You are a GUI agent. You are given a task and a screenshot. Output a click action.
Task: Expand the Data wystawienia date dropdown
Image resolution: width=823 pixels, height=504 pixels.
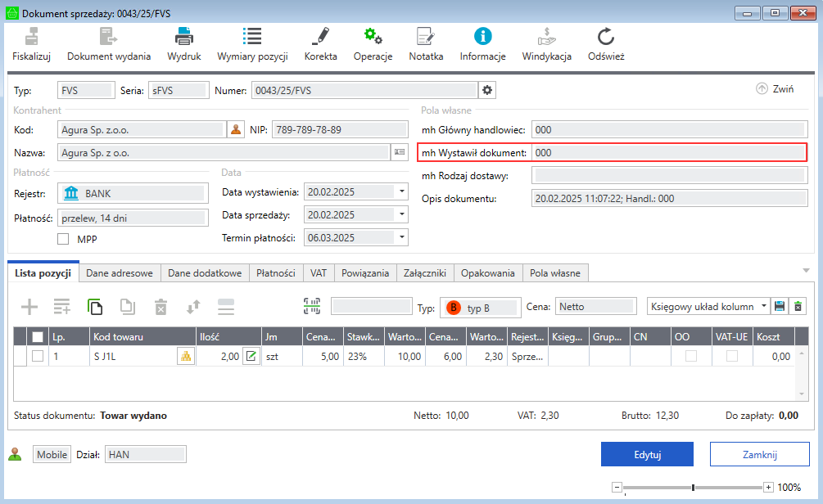point(402,192)
